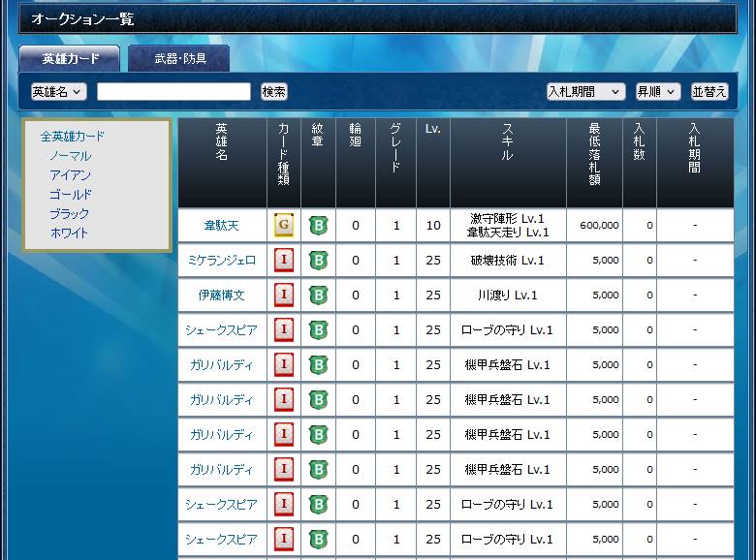
Task: Click the red I card icon for 伊藤博文
Action: pyautogui.click(x=283, y=295)
